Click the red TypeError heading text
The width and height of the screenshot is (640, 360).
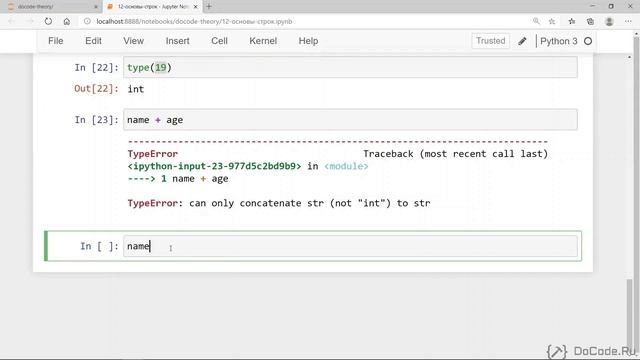pyautogui.click(x=152, y=154)
